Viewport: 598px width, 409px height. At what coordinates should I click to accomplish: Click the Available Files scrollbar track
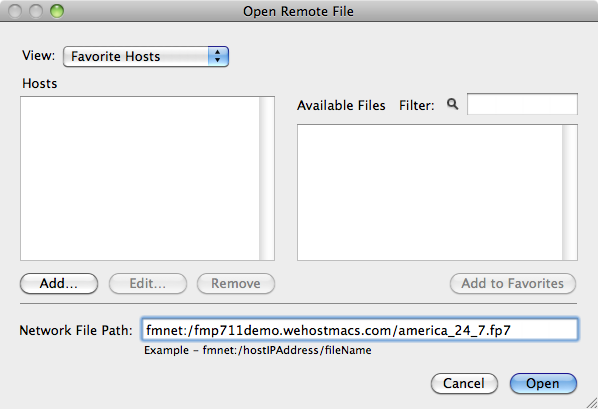[x=570, y=192]
